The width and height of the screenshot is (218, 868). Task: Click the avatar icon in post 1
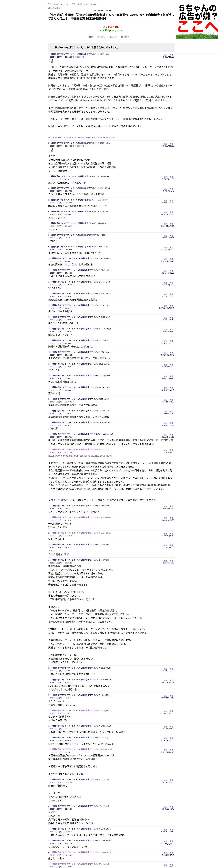pyautogui.click(x=51, y=62)
